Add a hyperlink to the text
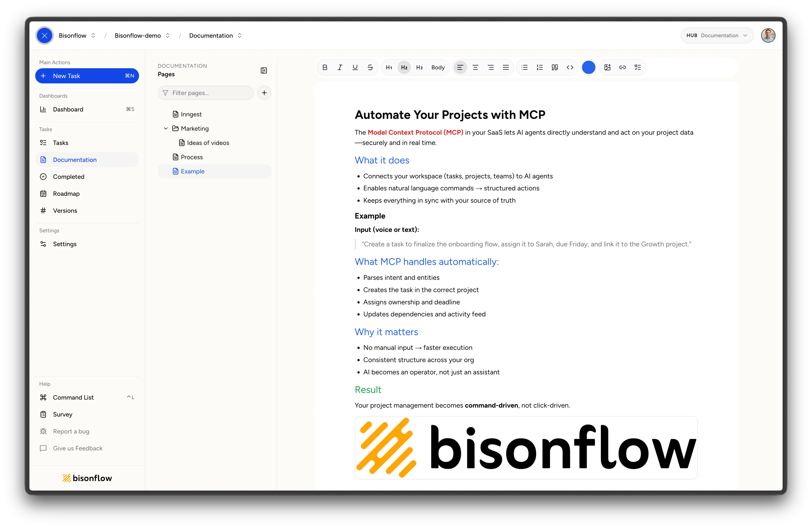812x528 pixels. pos(622,67)
